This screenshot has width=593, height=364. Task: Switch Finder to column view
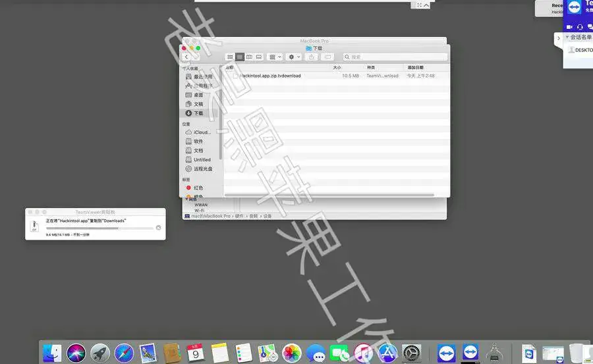click(x=249, y=57)
